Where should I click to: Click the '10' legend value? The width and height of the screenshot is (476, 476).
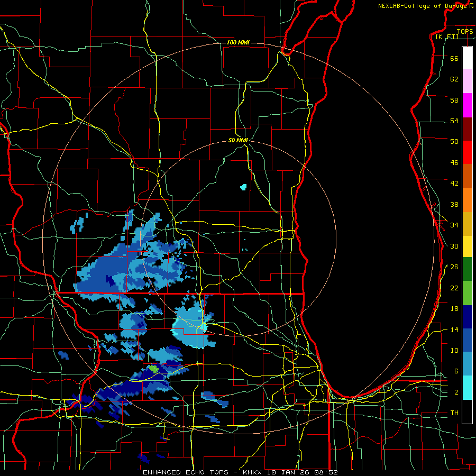pyautogui.click(x=454, y=351)
